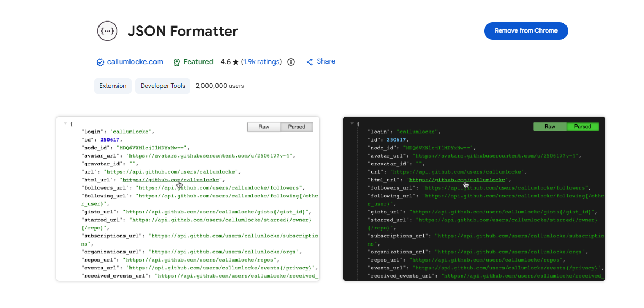Click "repos_url" line in light screenshot
644x308 pixels.
pyautogui.click(x=180, y=259)
